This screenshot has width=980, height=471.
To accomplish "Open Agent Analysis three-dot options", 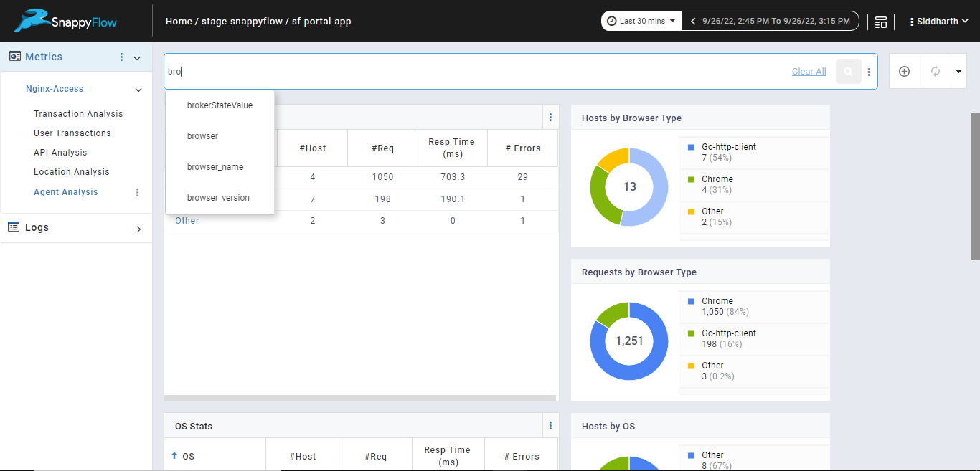I will 137,192.
